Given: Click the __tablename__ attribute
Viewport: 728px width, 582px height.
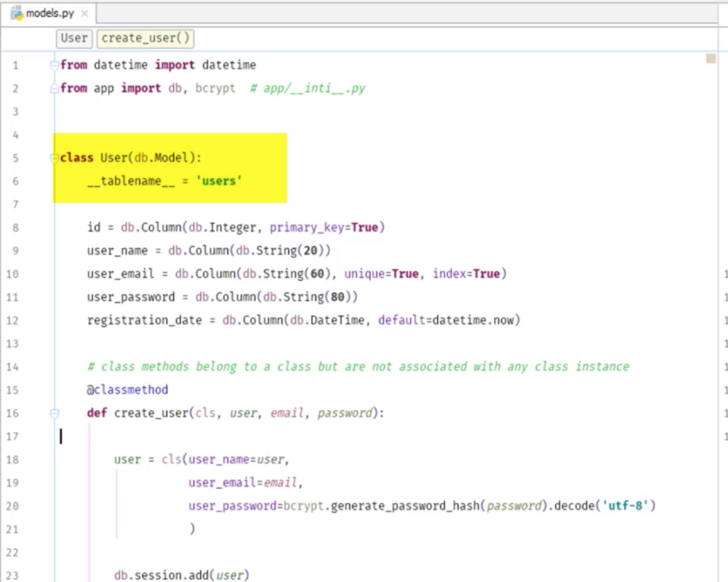Looking at the screenshot, I should pos(131,181).
